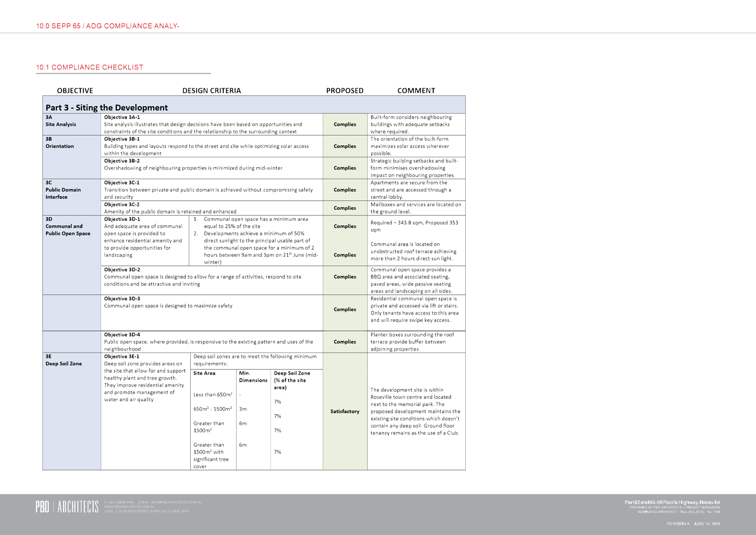756x535 pixels.
Task: Click 'Complies' in the Objective 3D-2 row
Action: [x=345, y=277]
